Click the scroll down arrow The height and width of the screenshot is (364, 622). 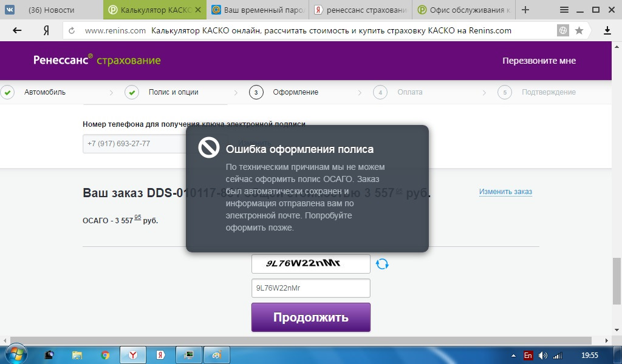pos(617,330)
